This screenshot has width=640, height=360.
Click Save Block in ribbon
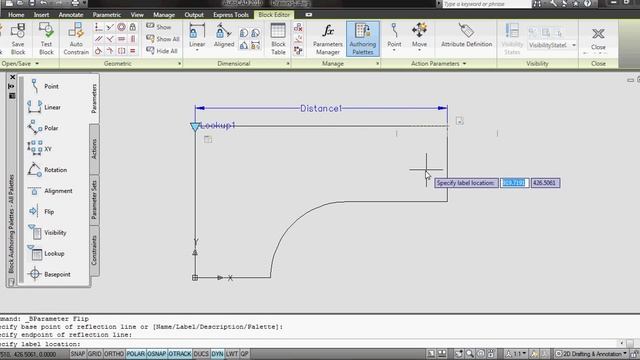[x=18, y=39]
